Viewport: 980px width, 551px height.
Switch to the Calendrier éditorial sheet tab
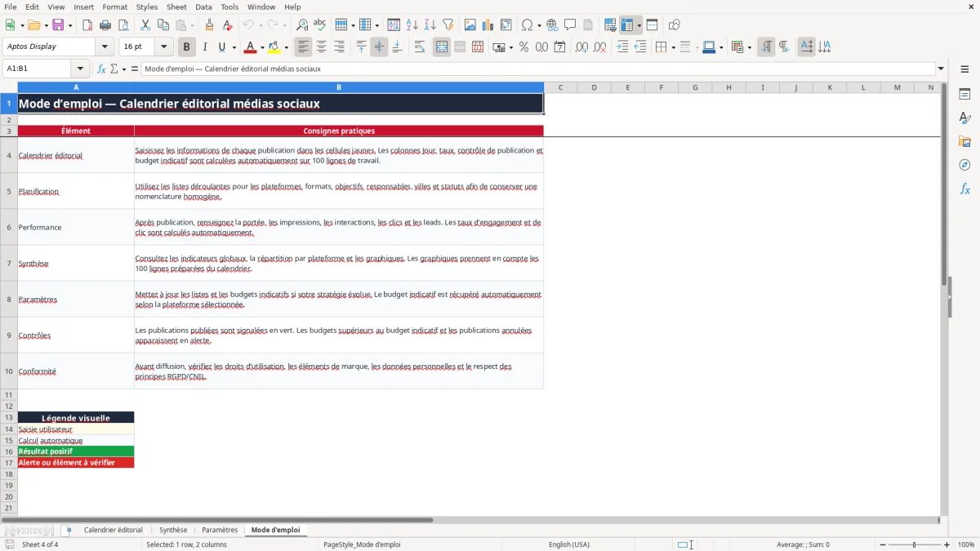[114, 530]
